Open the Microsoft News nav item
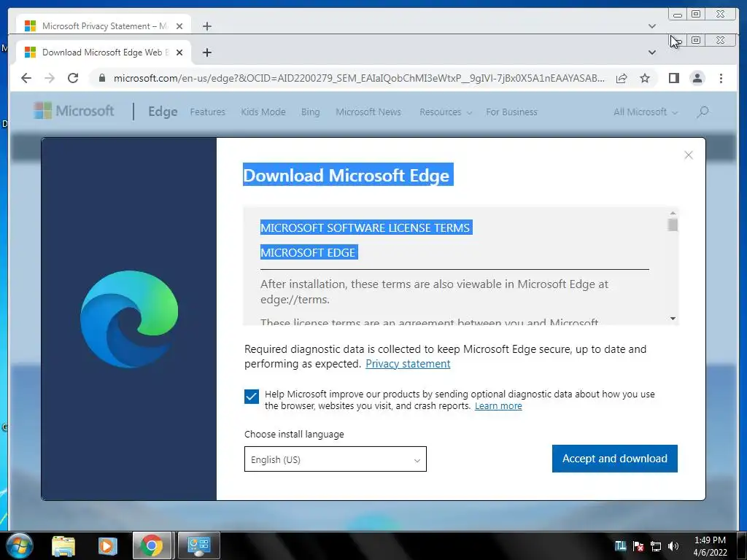This screenshot has height=560, width=747. pyautogui.click(x=368, y=112)
